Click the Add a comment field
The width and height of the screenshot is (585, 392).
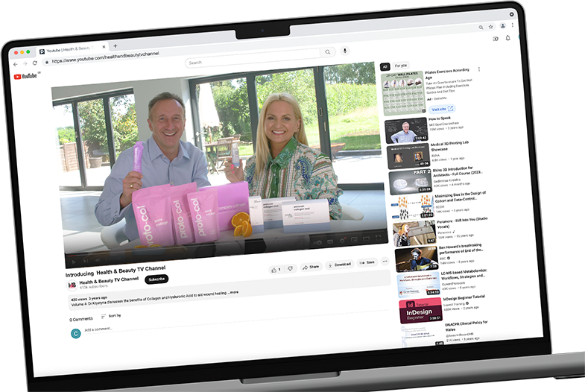(x=98, y=329)
